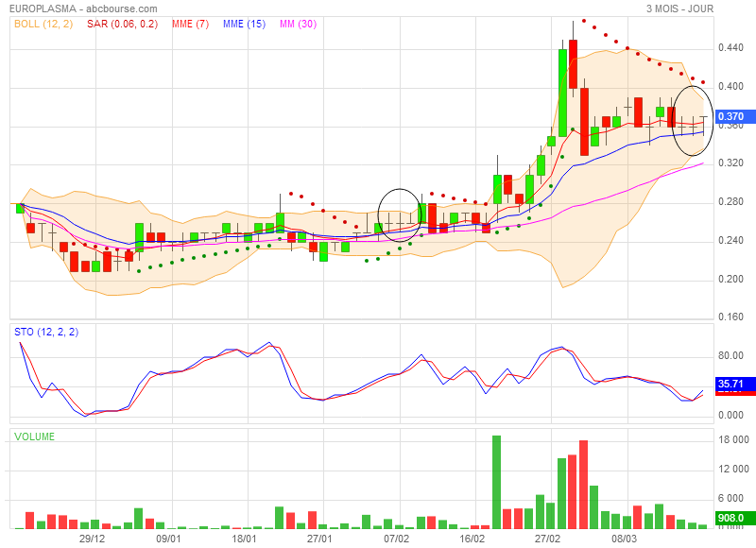Select the MME (7) legend label
The image size is (756, 548).
191,24
